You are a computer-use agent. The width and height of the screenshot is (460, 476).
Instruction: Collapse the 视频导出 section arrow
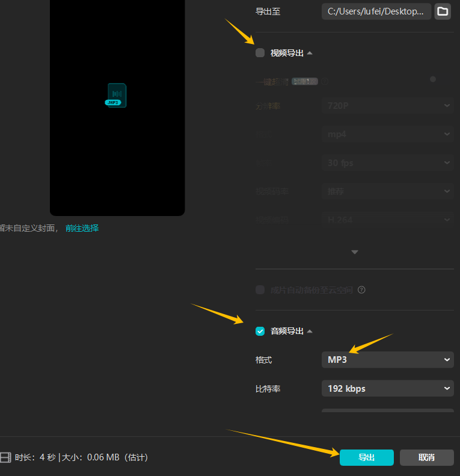pos(310,53)
